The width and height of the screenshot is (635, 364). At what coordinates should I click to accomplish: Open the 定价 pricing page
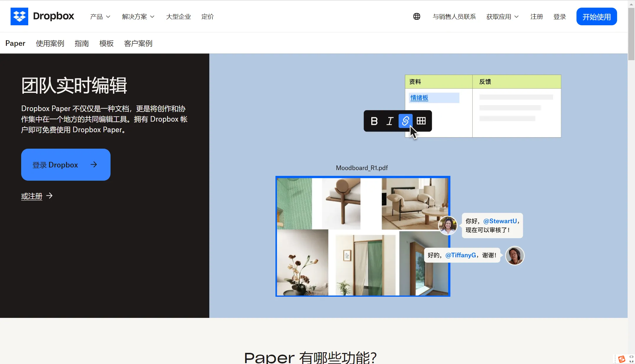click(x=208, y=17)
